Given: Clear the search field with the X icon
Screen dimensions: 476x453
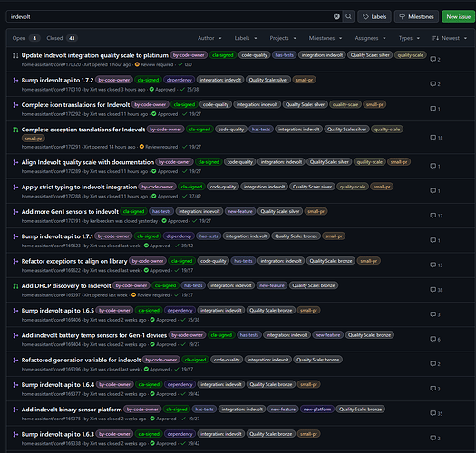Looking at the screenshot, I should pyautogui.click(x=336, y=16).
